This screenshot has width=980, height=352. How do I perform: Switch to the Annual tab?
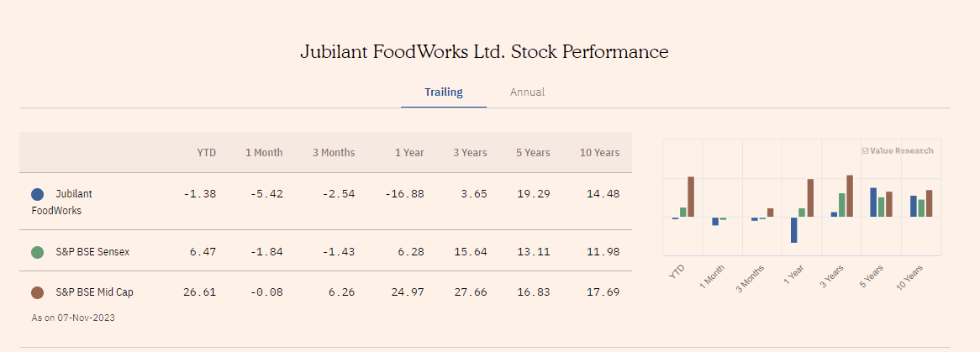[x=527, y=92]
